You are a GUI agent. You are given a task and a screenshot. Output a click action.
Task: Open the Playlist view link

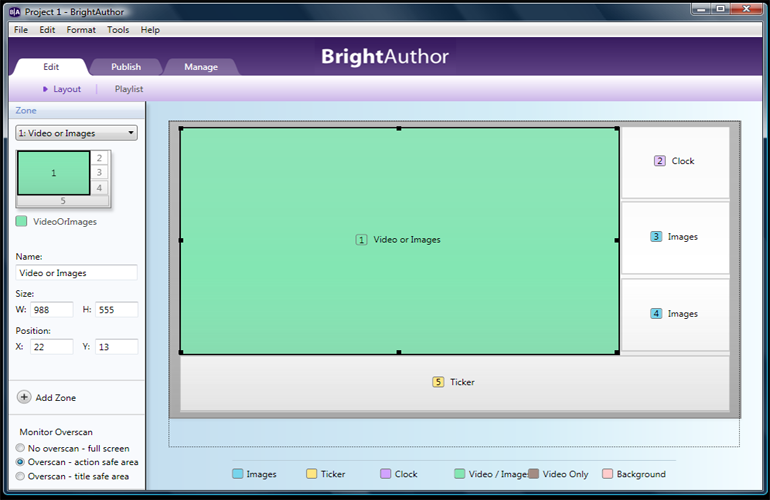tap(129, 89)
